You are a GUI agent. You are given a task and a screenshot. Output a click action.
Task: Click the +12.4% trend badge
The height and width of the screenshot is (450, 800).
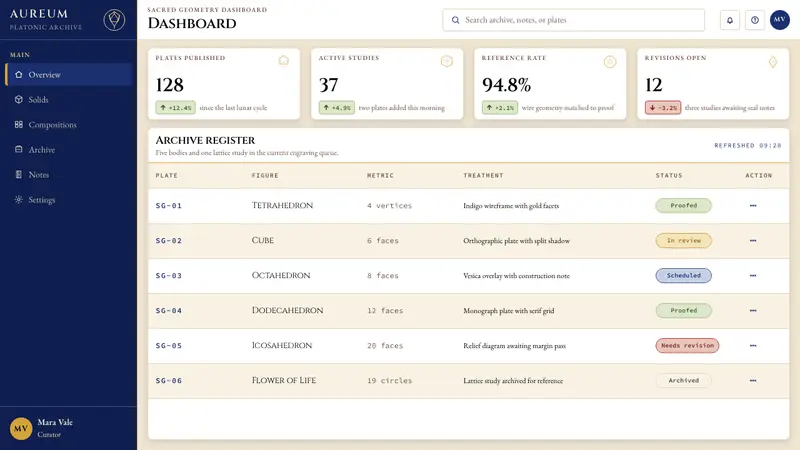click(x=176, y=108)
